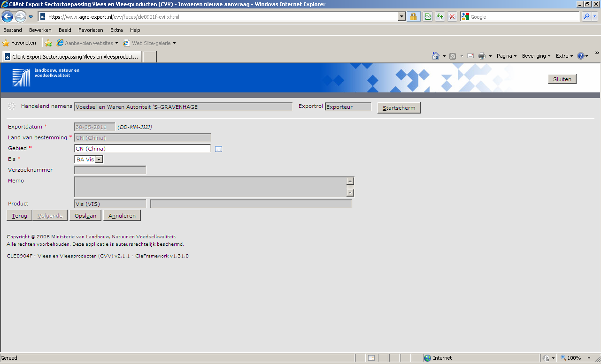
Task: Click the Print icon
Action: (x=482, y=56)
